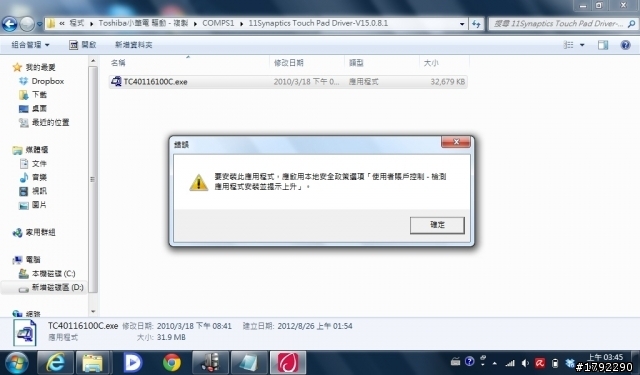Click the Explorer Forward arrow button
Image resolution: width=640 pixels, height=375 pixels.
27,24
